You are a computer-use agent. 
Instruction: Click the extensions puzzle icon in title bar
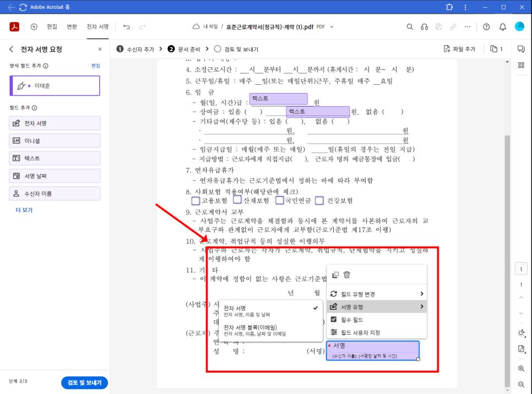(449, 7)
